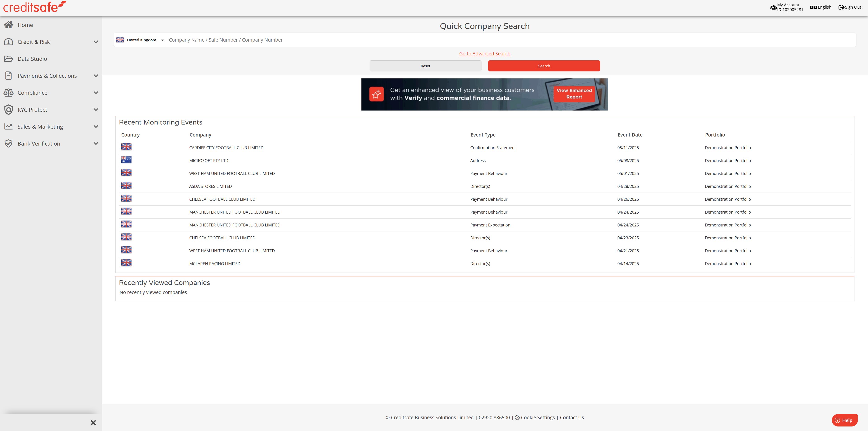Click the Credit & Risk gauge icon
868x431 pixels.
click(x=8, y=42)
